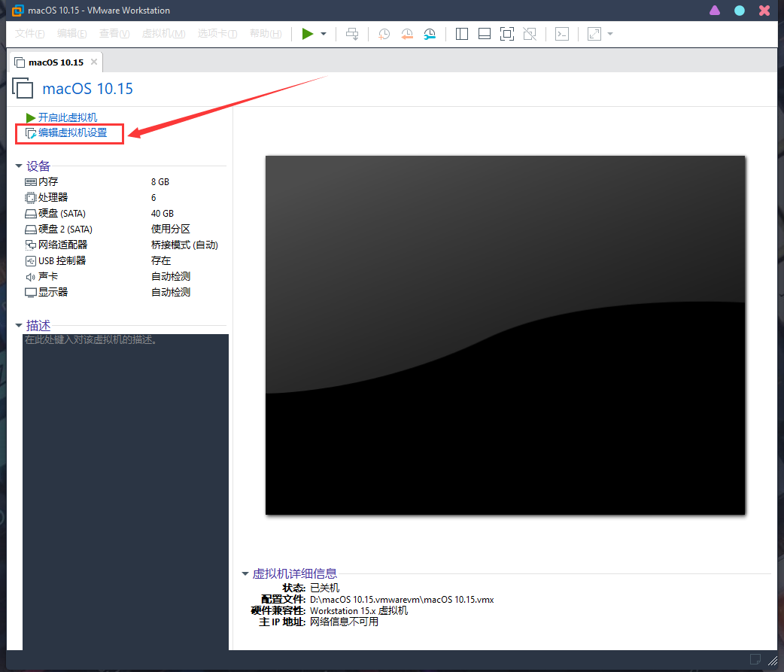Click the monitor icon beside 显示器

click(x=31, y=293)
